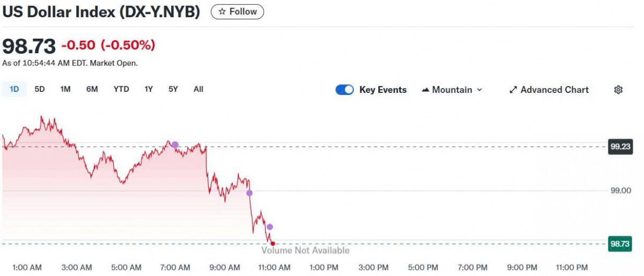This screenshot has height=276, width=644.
Task: Click the green 98.73 price label
Action: coord(619,244)
